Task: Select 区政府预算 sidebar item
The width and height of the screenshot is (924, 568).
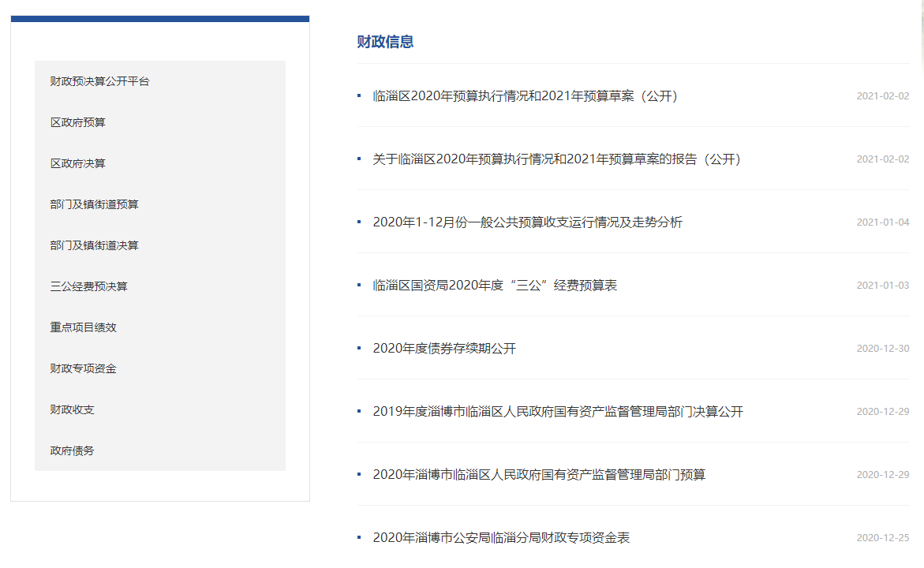Action: click(x=78, y=122)
